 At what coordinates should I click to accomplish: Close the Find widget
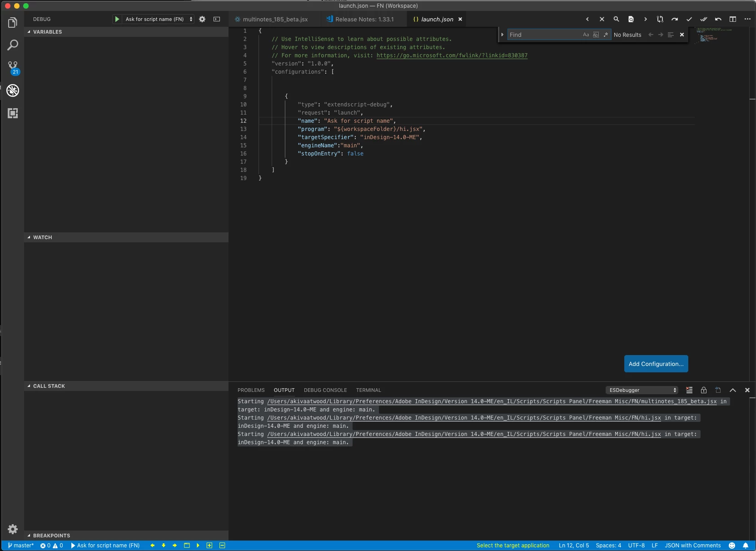click(682, 35)
